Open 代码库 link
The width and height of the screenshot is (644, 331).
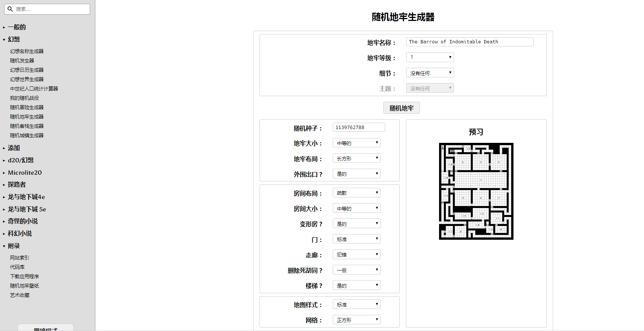click(17, 267)
